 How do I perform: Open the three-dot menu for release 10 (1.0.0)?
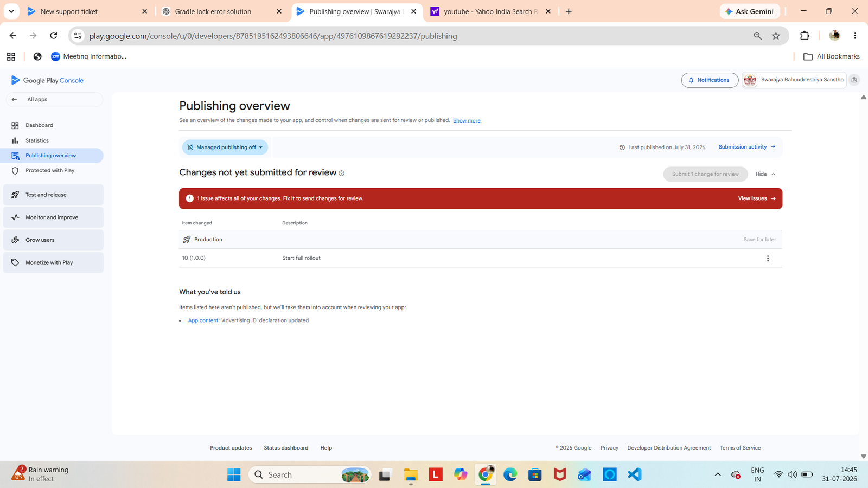(x=768, y=259)
